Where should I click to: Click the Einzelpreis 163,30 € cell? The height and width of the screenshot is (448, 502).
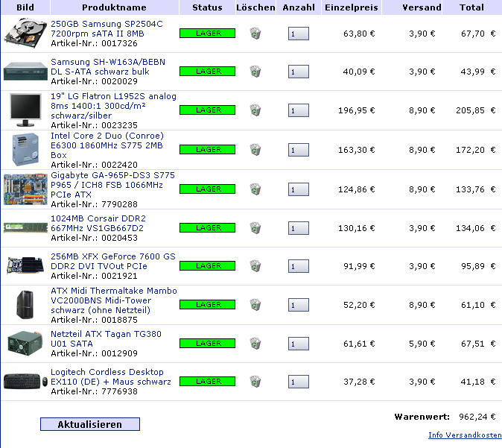pyautogui.click(x=356, y=150)
